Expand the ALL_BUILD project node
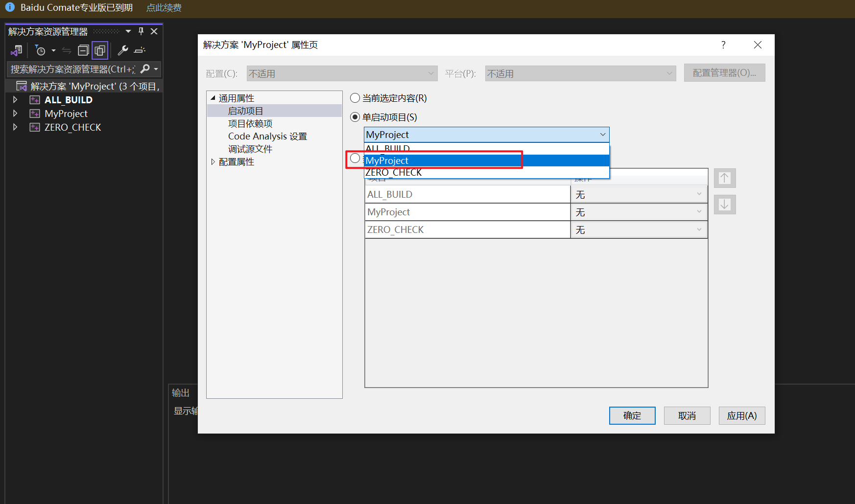Screen dimensions: 855x504 click(15, 100)
